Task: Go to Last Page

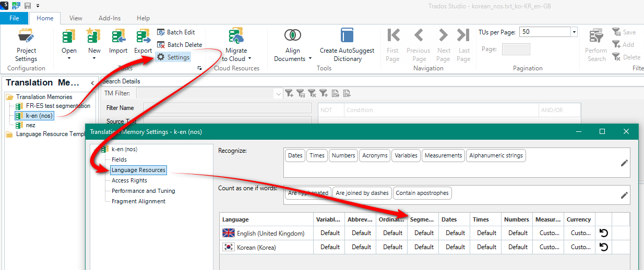Action: tap(463, 45)
